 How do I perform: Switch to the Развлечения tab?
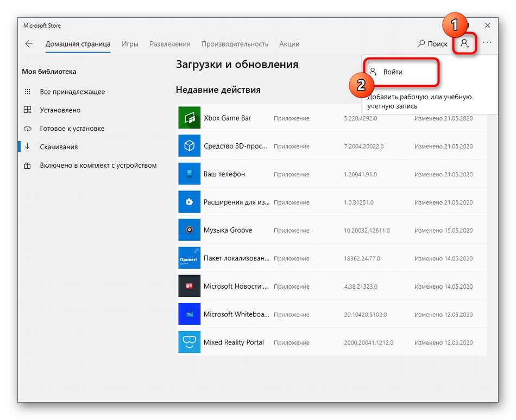tap(170, 44)
